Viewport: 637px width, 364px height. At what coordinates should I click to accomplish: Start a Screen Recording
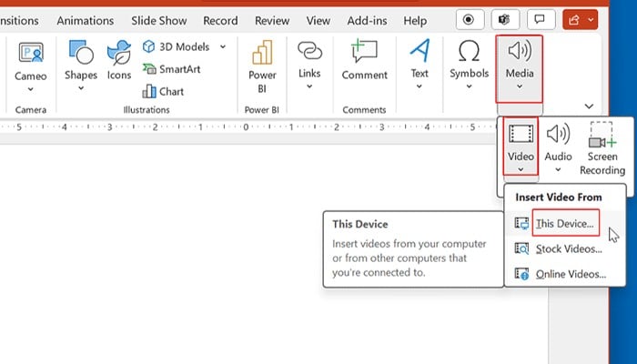[x=602, y=149]
